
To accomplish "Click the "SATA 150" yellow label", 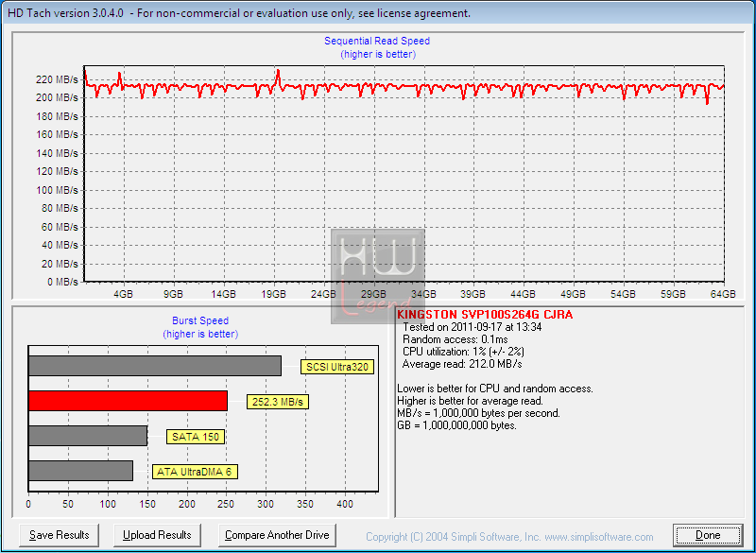I will point(196,437).
